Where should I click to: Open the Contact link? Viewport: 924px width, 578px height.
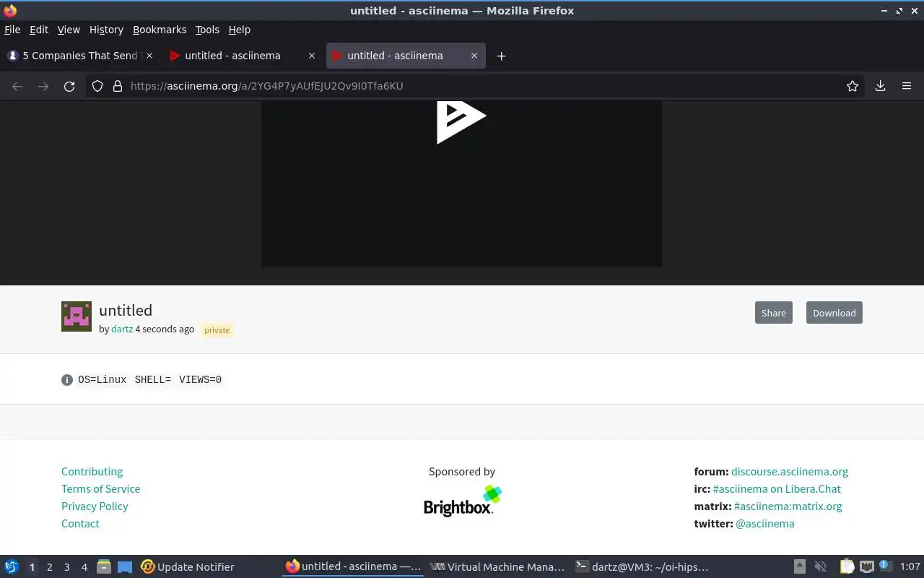click(x=80, y=524)
